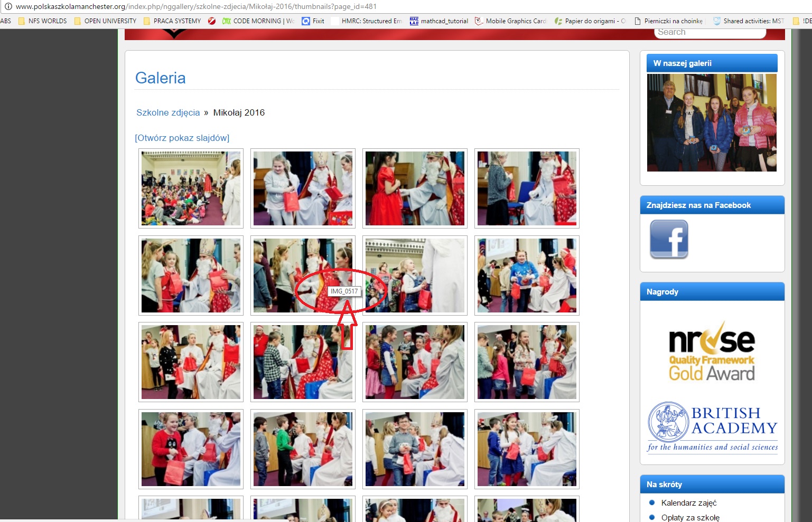Go to the Szkolne zdjęcia breadcrumb link
This screenshot has width=812, height=522.
(168, 112)
